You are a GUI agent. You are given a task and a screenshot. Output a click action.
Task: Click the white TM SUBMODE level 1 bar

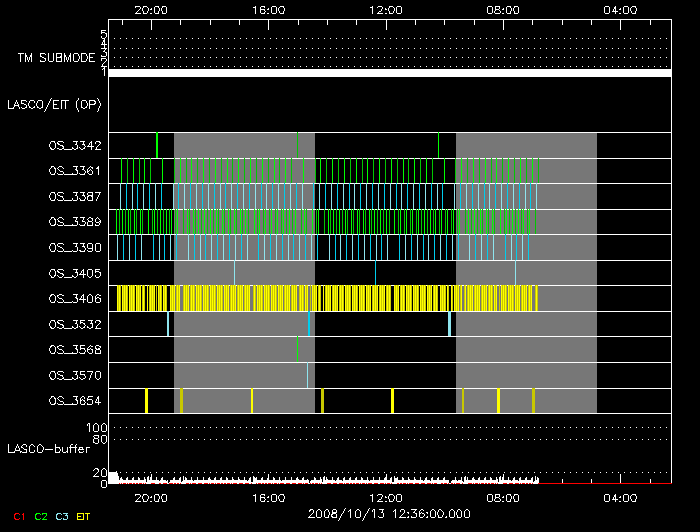click(389, 73)
